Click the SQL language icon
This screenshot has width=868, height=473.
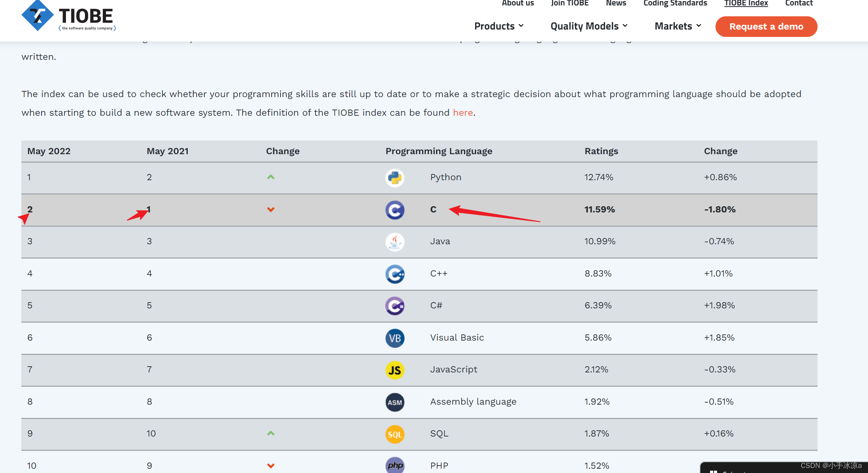point(395,434)
